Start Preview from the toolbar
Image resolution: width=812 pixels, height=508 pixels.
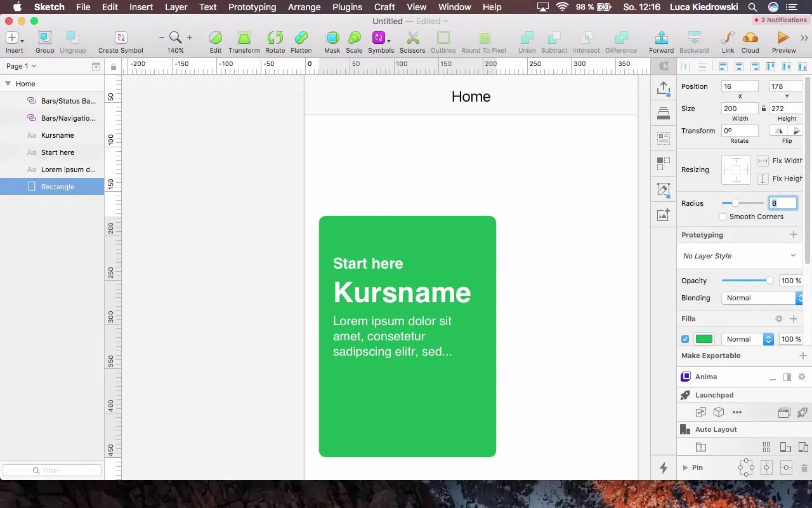click(783, 37)
